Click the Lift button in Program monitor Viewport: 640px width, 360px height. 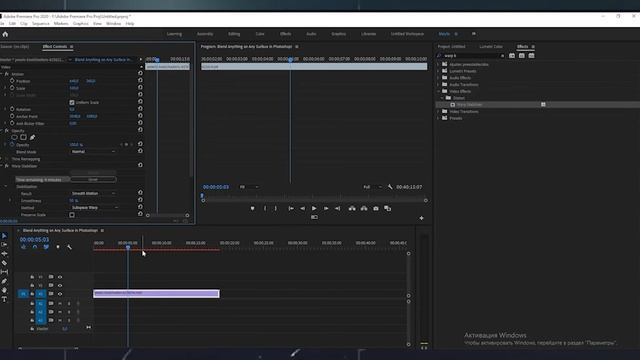tap(352, 209)
